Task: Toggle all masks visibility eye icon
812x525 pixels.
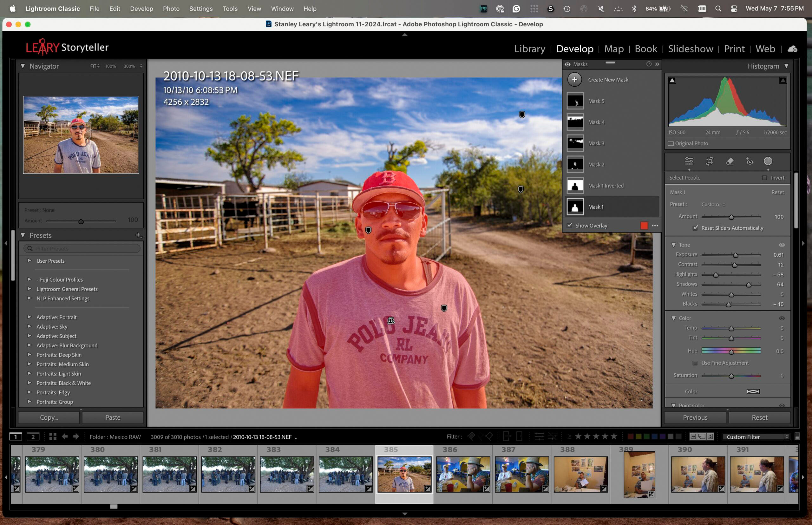Action: 567,64
